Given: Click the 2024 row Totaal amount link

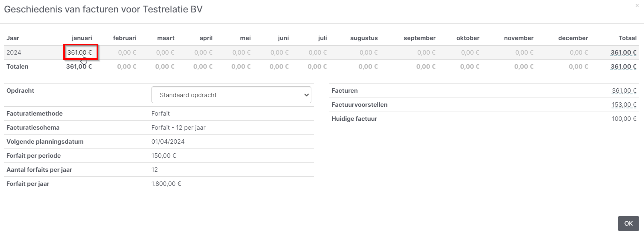Looking at the screenshot, I should click(624, 53).
